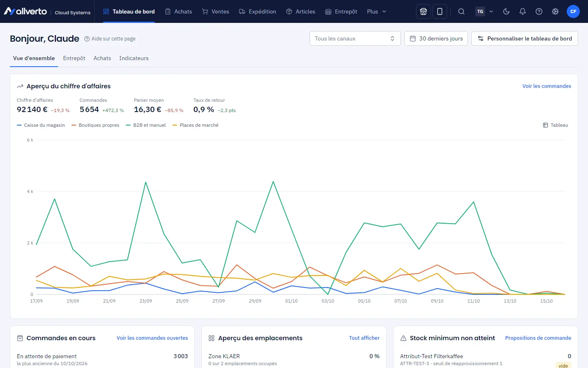
Task: Click the allverto logo
Action: pos(25,11)
